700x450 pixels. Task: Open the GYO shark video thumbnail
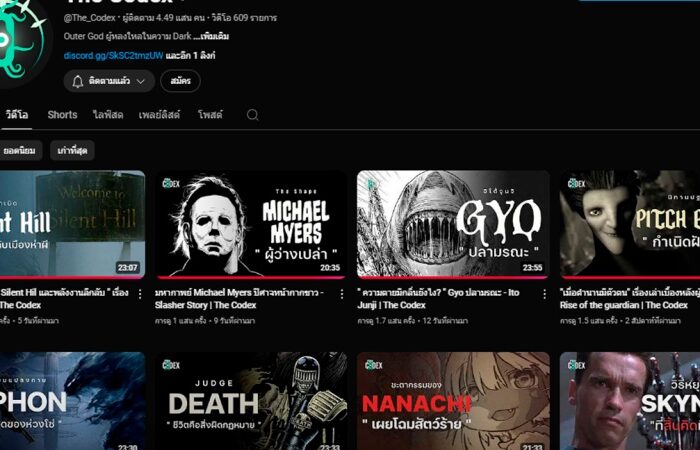click(453, 224)
